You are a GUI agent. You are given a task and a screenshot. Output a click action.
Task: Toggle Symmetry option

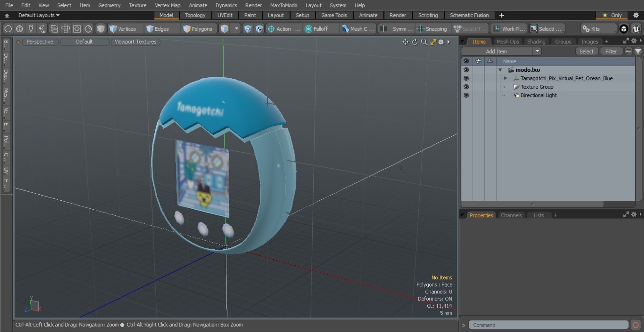point(396,29)
